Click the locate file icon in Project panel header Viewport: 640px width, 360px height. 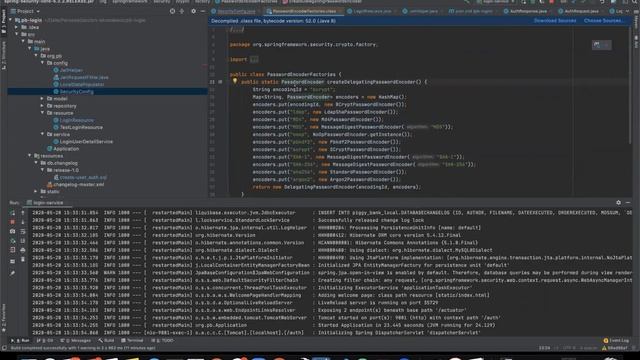tap(173, 11)
